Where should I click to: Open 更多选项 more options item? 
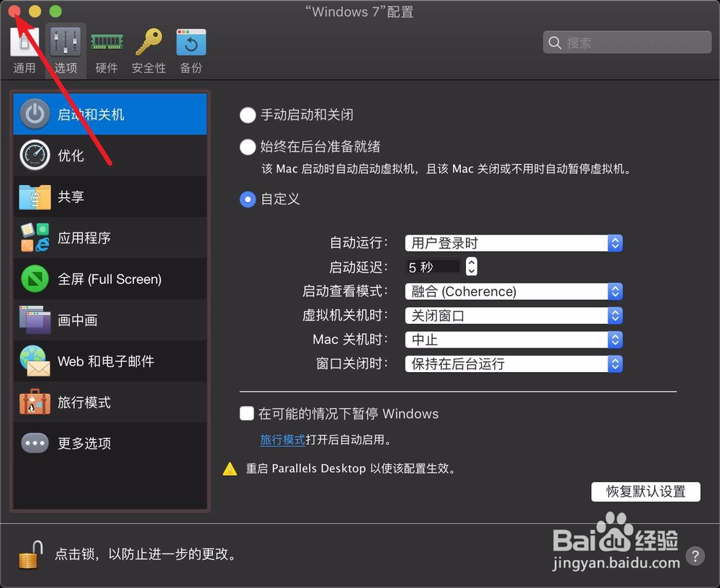(109, 443)
